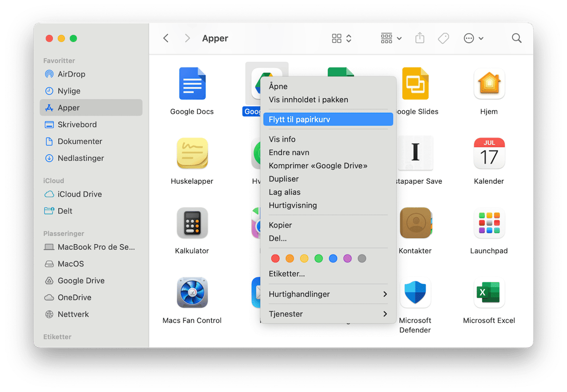The width and height of the screenshot is (567, 392).
Task: Select the Macs Fan Control icon
Action: click(x=192, y=293)
